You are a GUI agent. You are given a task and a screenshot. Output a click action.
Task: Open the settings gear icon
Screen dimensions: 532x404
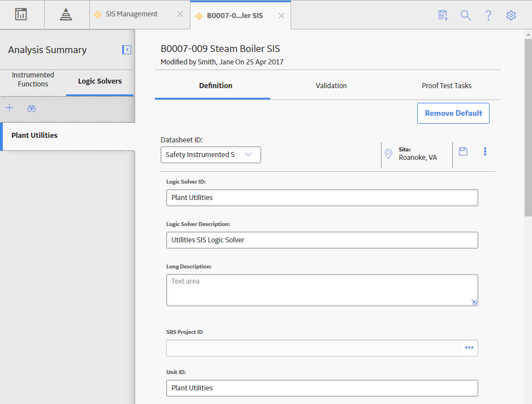click(x=511, y=15)
